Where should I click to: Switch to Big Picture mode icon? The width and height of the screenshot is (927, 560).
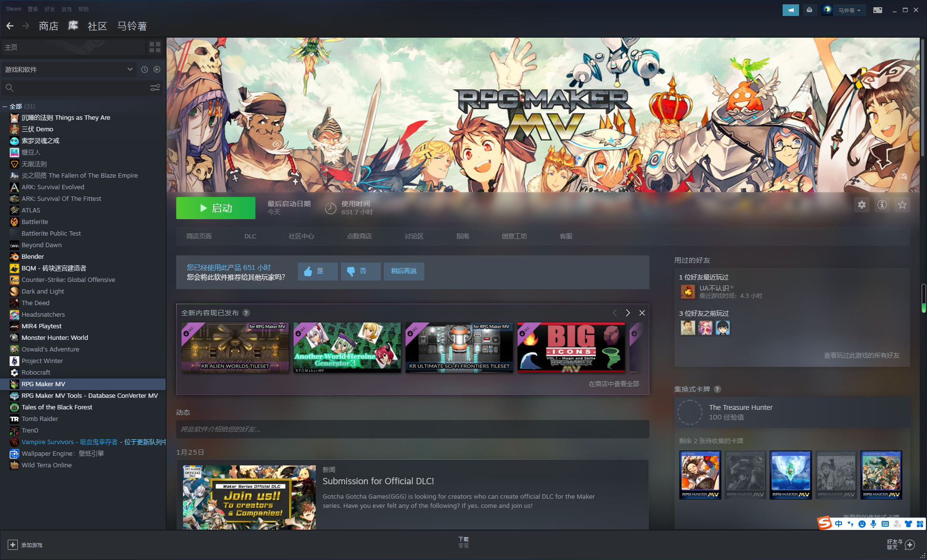(x=878, y=10)
